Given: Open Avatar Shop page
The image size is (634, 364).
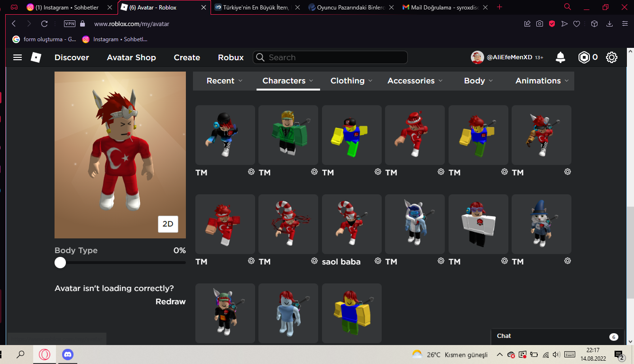Looking at the screenshot, I should point(131,57).
